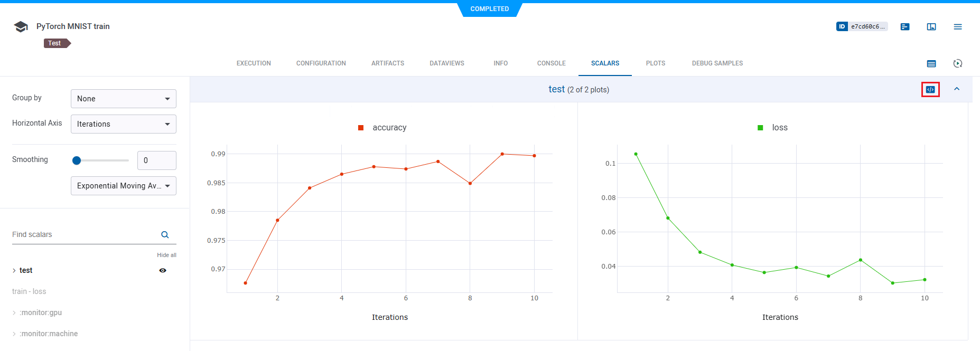Toggle visibility eye for test scalars

point(163,270)
